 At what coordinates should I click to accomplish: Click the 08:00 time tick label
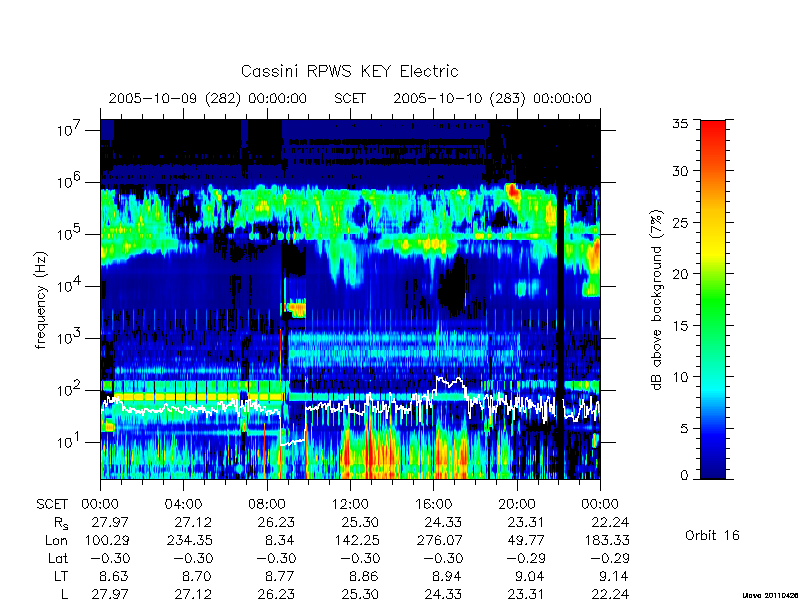(267, 504)
